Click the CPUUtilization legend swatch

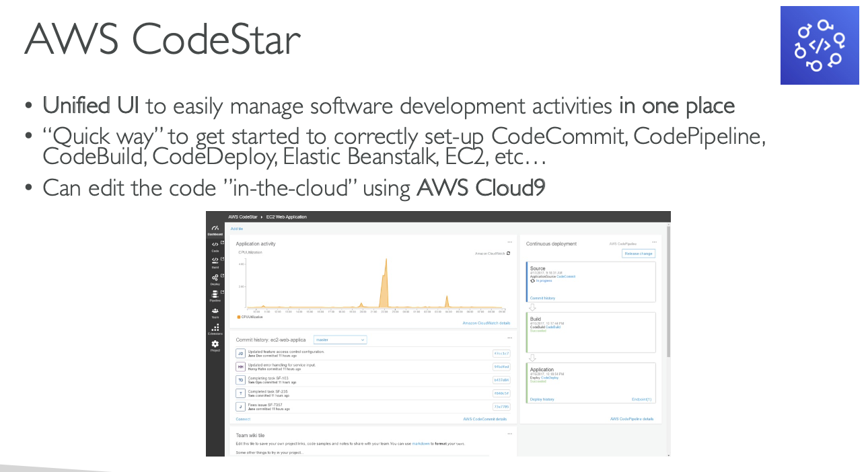point(239,317)
